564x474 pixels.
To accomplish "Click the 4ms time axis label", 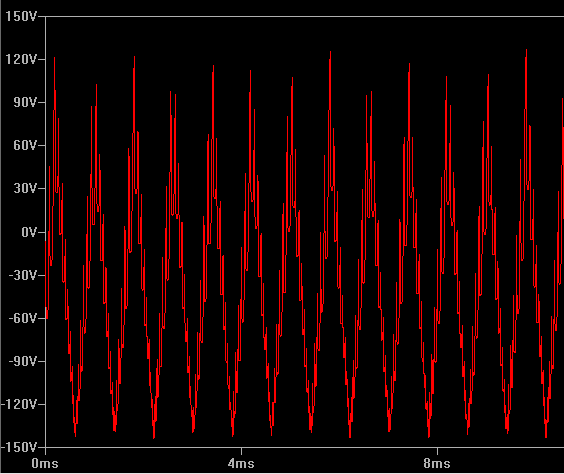I will coord(241,463).
